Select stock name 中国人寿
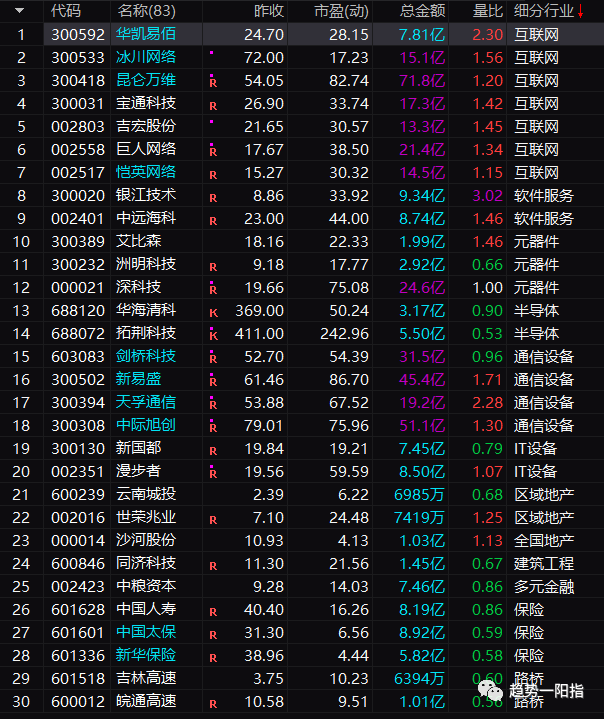Image resolution: width=604 pixels, height=719 pixels. (x=146, y=609)
